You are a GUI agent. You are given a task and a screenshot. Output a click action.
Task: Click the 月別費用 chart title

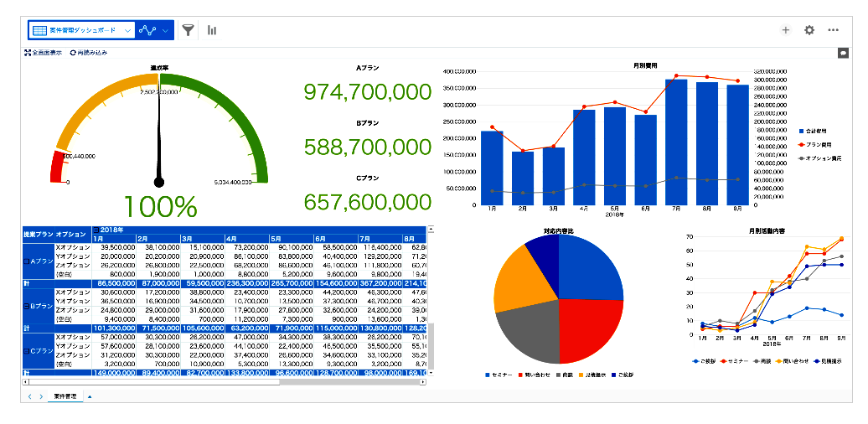tap(645, 65)
